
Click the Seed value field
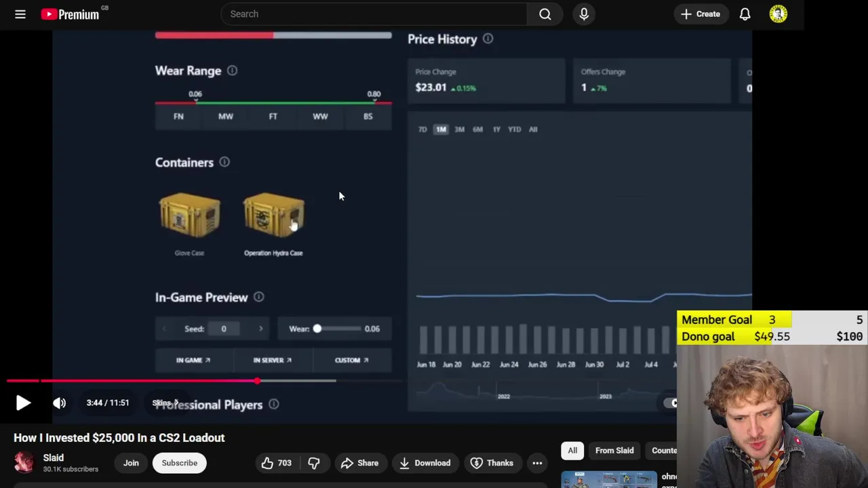(x=223, y=329)
